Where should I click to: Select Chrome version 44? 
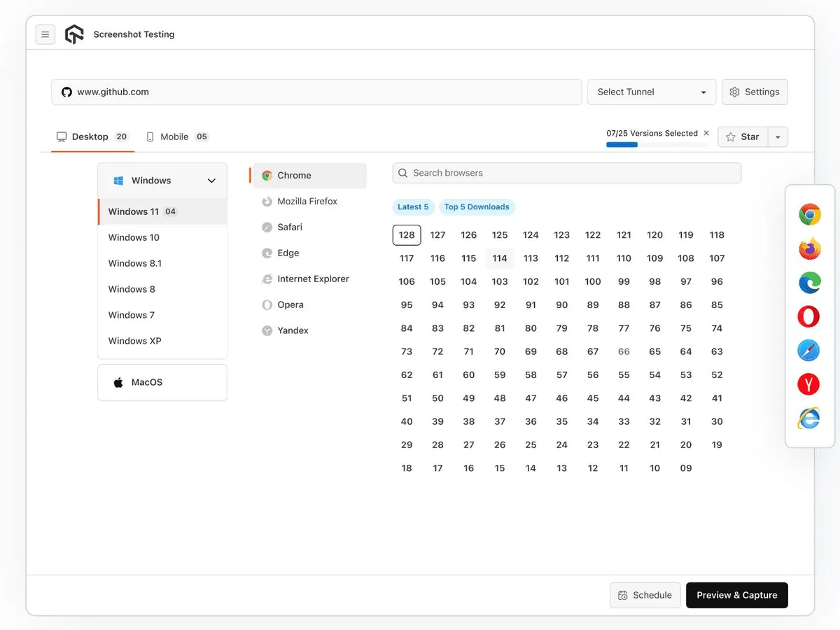tap(624, 398)
